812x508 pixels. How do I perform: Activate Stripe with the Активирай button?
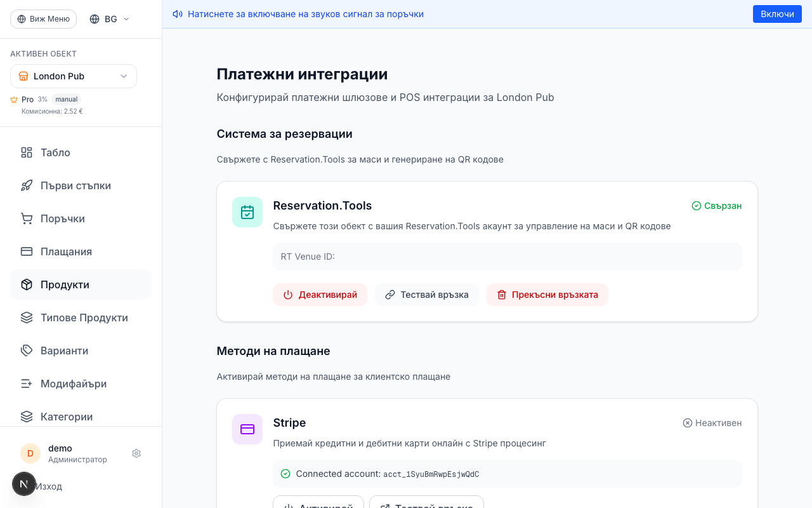tap(318, 505)
